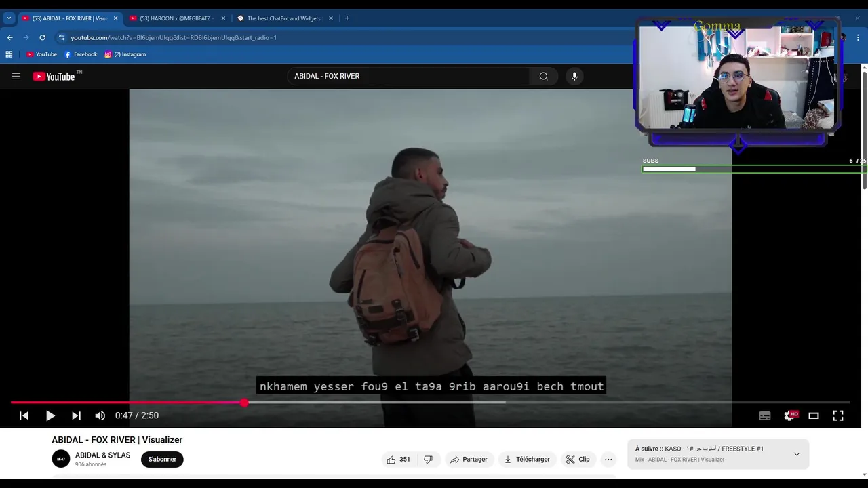Image resolution: width=868 pixels, height=488 pixels.
Task: Open the YouTube hamburger guide menu
Action: [16, 77]
